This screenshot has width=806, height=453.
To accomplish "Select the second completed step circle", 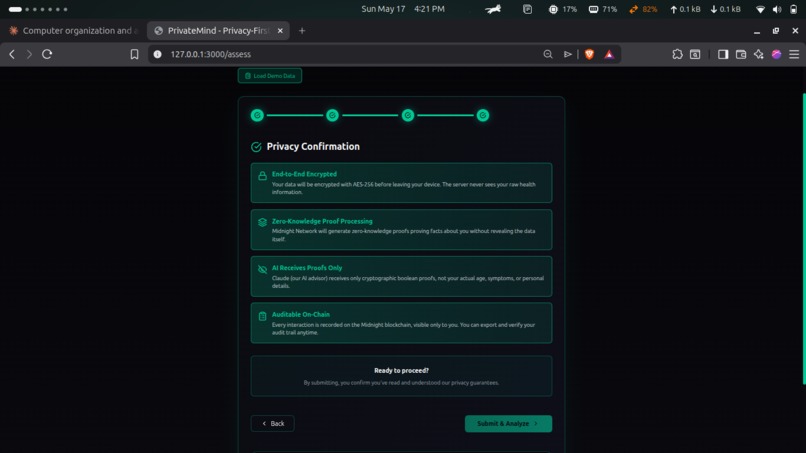I will click(333, 115).
